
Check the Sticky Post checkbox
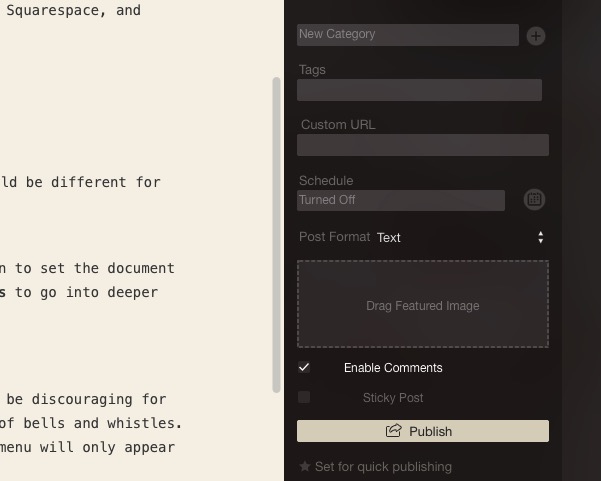click(x=304, y=398)
